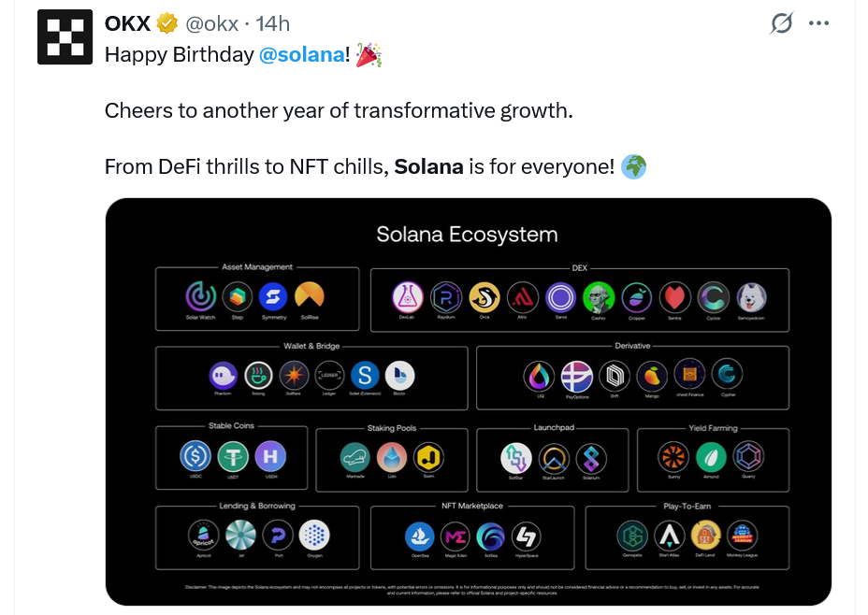Image resolution: width=868 pixels, height=615 pixels.
Task: Click the Raydium icon in the DEX section
Action: click(x=445, y=295)
